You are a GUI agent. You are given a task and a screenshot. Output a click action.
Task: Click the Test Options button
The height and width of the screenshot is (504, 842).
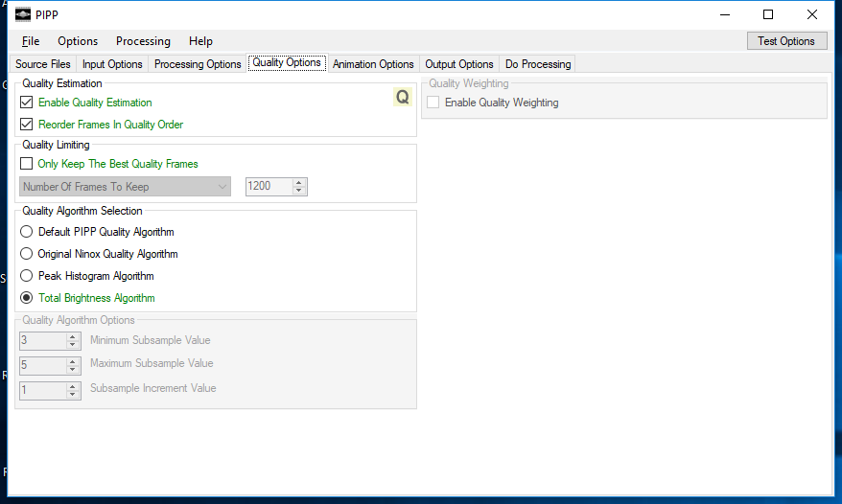(786, 41)
